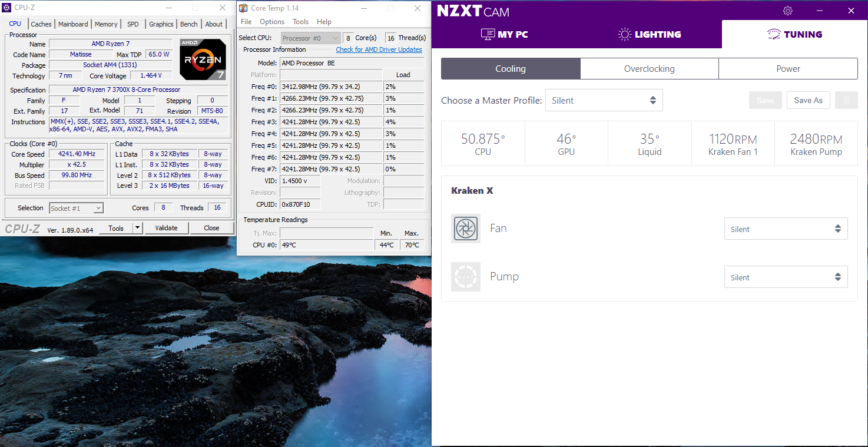Click the Kraken X pump icon
The image size is (868, 447).
[466, 277]
